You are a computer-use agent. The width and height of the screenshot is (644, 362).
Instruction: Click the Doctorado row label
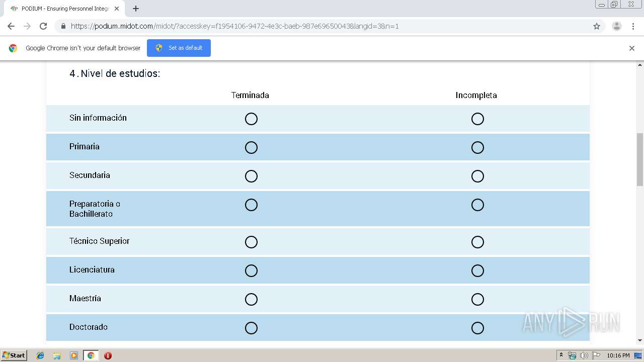(89, 327)
